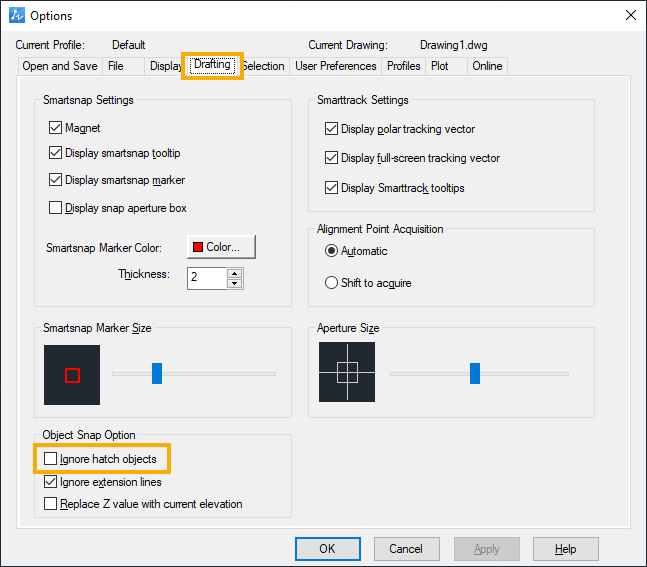Increase Thickness with up arrow

point(235,273)
